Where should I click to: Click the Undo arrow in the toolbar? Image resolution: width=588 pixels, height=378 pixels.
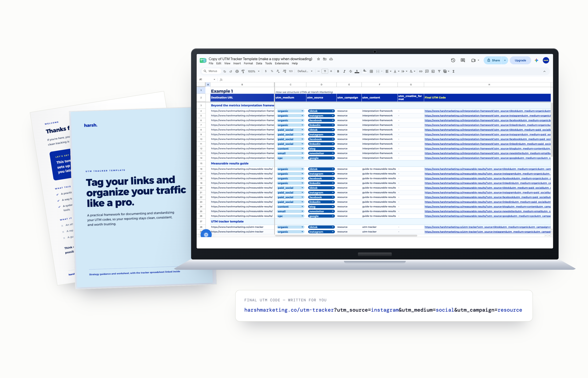coord(225,71)
